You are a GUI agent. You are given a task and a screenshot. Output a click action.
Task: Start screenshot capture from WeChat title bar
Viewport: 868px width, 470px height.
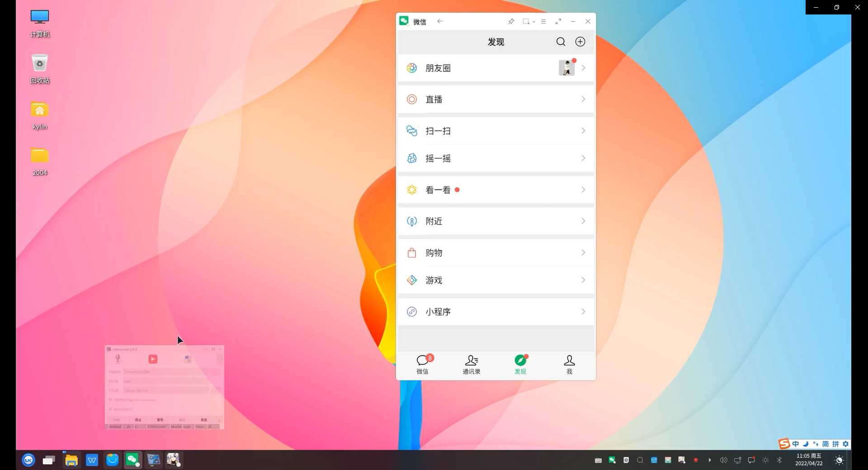click(526, 21)
